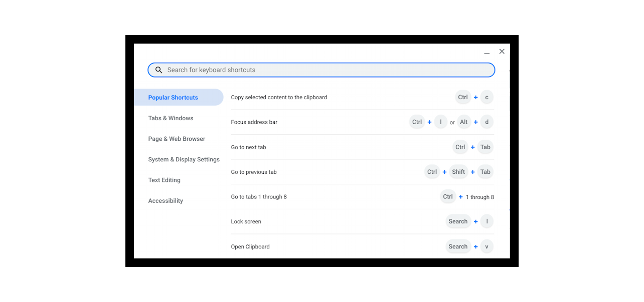Click the Tab key pill for Go to next tab

click(485, 147)
